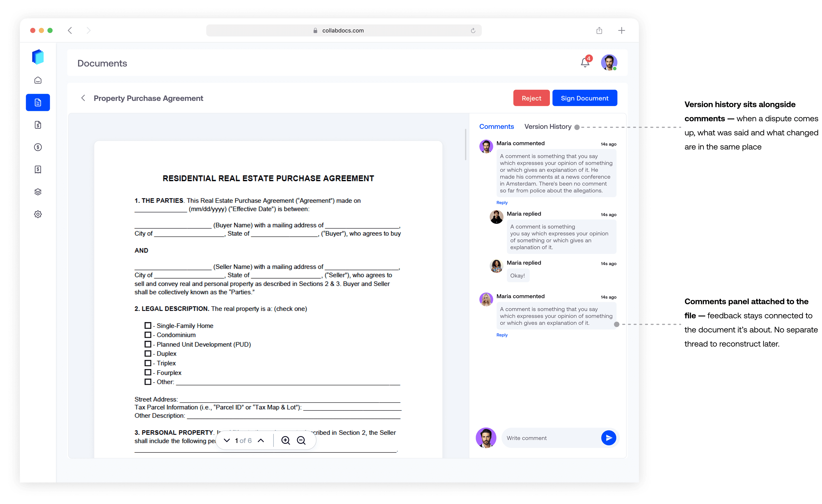Select the layers stack sidebar icon
Image resolution: width=822 pixels, height=504 pixels.
click(x=38, y=192)
